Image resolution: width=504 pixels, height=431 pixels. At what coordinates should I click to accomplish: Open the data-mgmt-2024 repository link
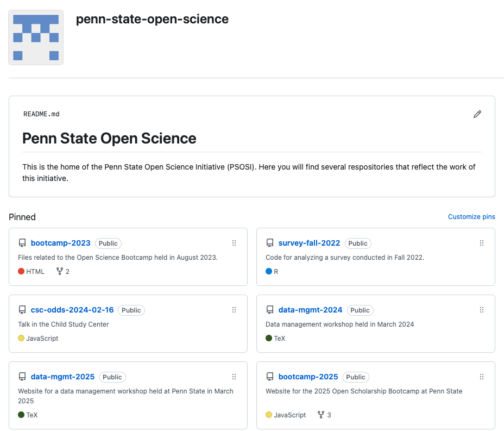(x=310, y=310)
